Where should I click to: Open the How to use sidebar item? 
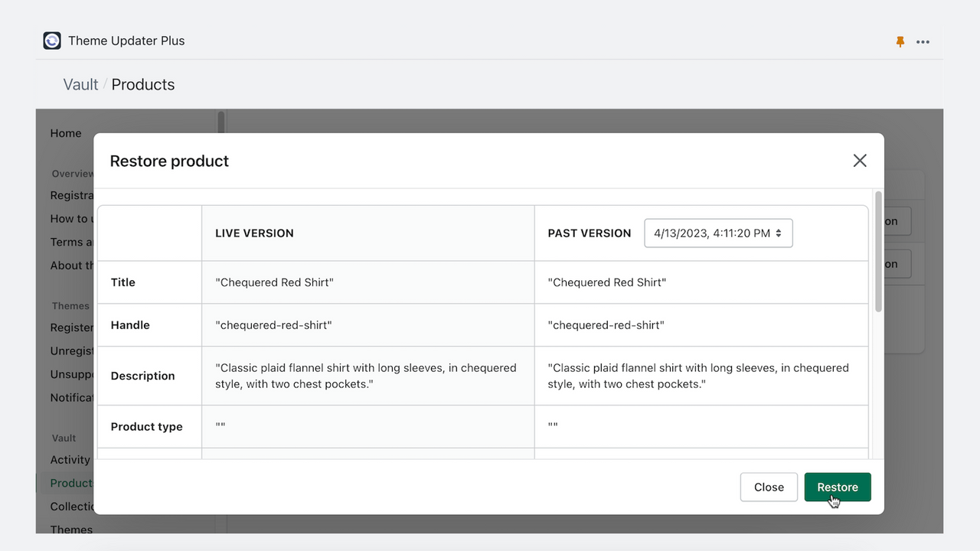click(x=72, y=219)
